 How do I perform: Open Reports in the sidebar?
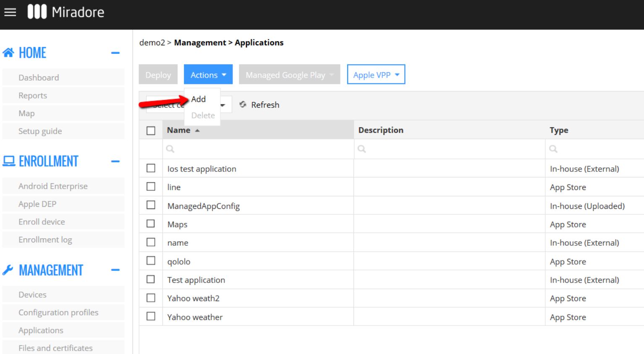click(63, 96)
